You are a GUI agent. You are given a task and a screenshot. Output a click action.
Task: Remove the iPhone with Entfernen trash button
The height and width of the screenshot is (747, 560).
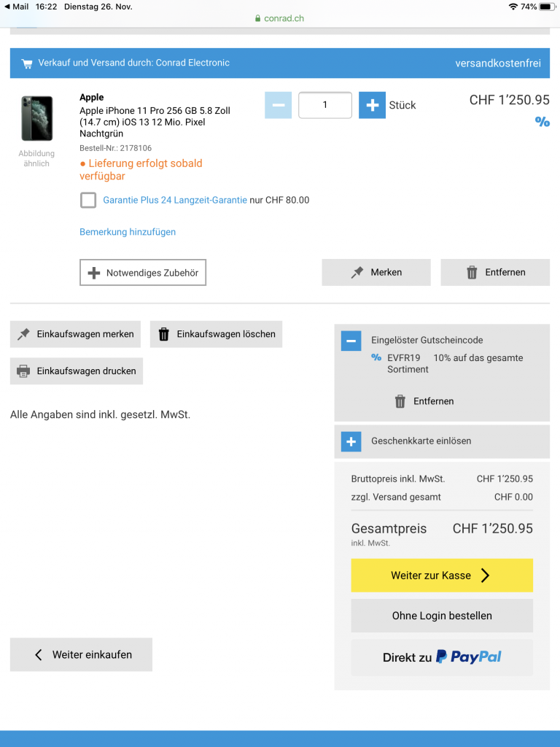point(495,273)
